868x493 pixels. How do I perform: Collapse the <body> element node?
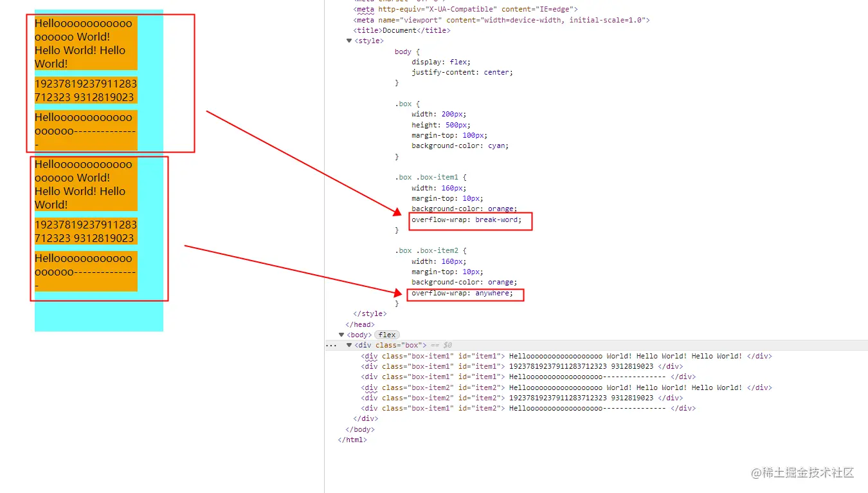click(341, 335)
